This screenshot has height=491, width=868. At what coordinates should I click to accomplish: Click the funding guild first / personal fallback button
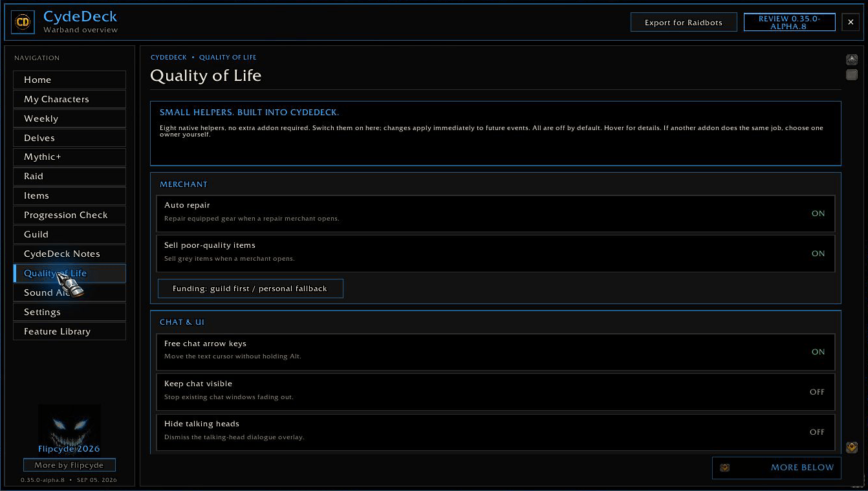(250, 289)
